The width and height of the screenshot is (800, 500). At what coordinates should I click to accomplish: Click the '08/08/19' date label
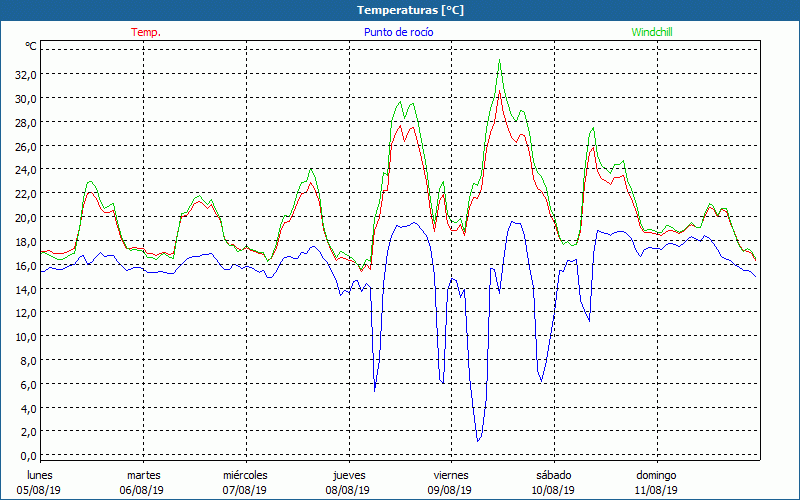(348, 490)
